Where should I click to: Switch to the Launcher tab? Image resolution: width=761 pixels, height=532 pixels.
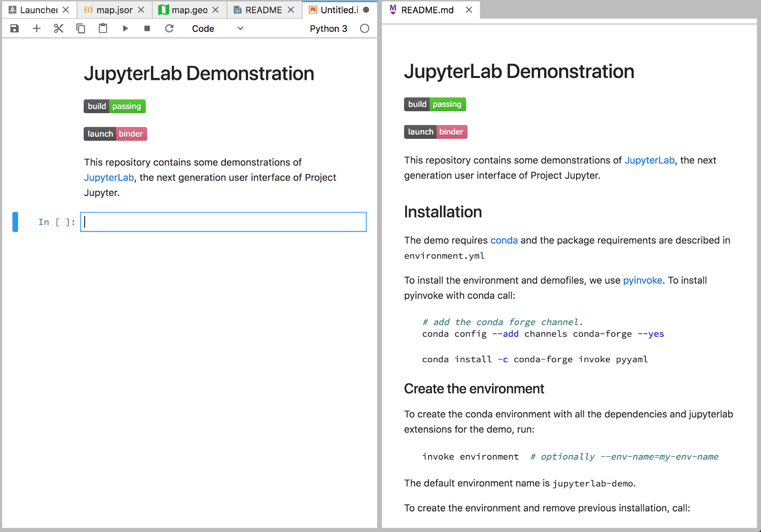point(39,10)
